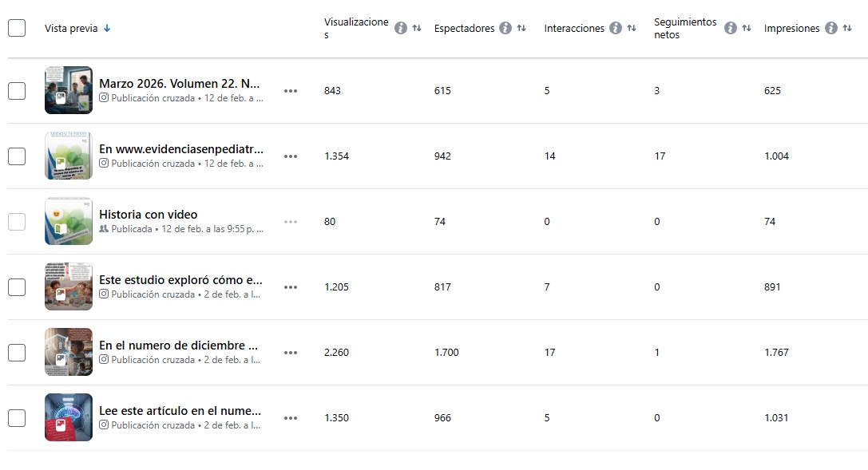Image resolution: width=868 pixels, height=470 pixels.
Task: Sort by Seguimientos netos arrows icon
Action: pyautogui.click(x=747, y=28)
